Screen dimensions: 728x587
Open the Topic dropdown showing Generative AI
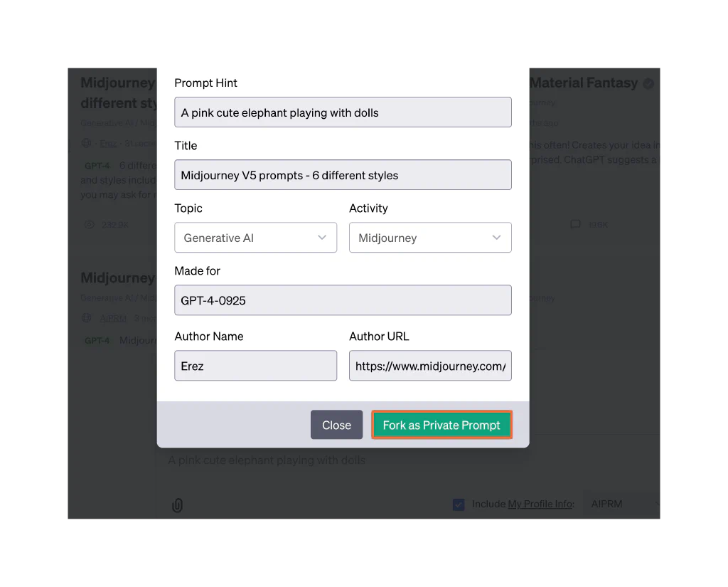click(255, 238)
